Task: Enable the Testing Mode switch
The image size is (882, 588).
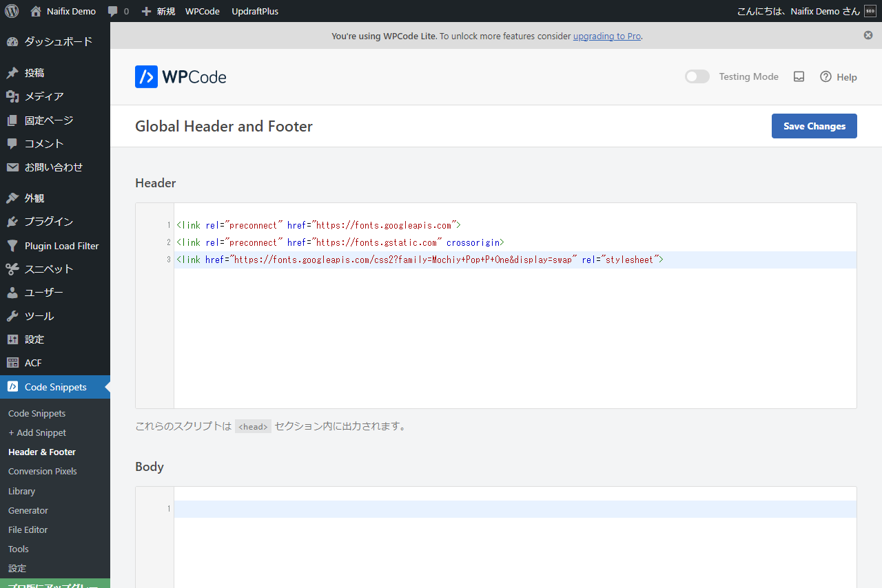Action: point(697,76)
